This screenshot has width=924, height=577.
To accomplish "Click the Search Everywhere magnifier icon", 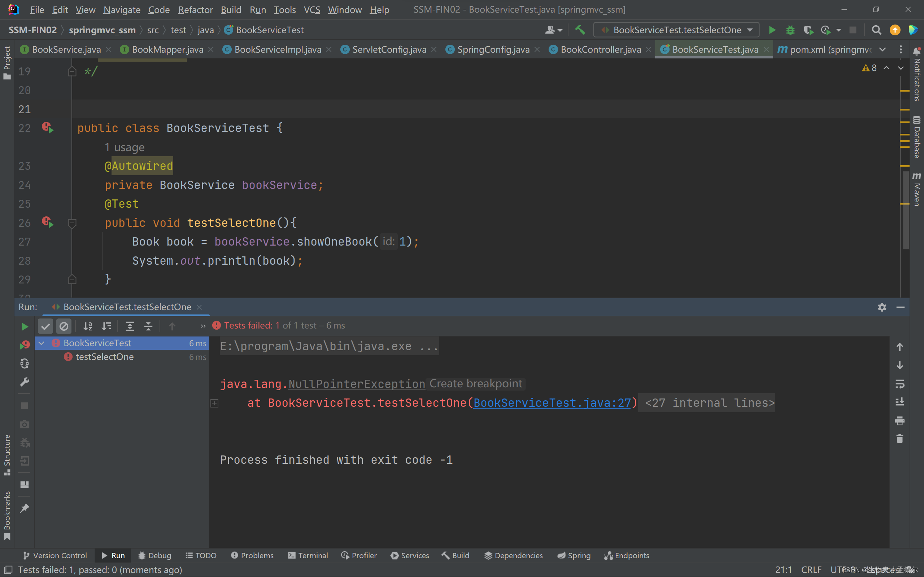I will click(x=876, y=30).
